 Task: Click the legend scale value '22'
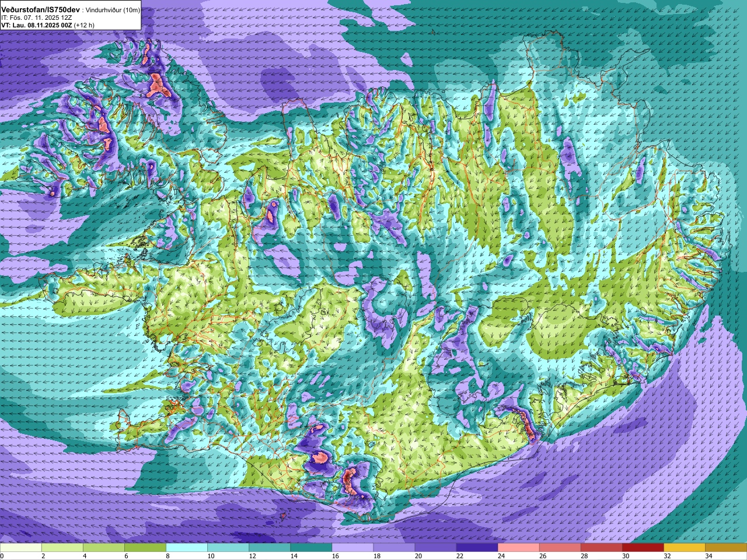click(x=459, y=556)
